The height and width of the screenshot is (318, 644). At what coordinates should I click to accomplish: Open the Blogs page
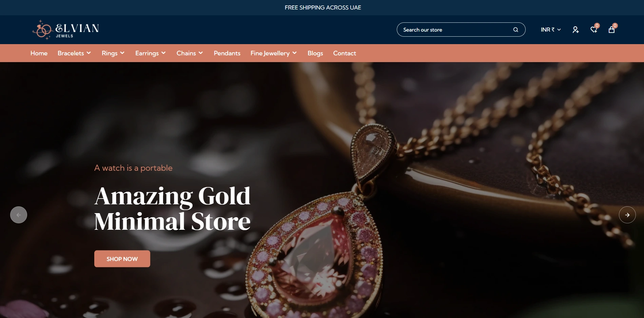315,53
